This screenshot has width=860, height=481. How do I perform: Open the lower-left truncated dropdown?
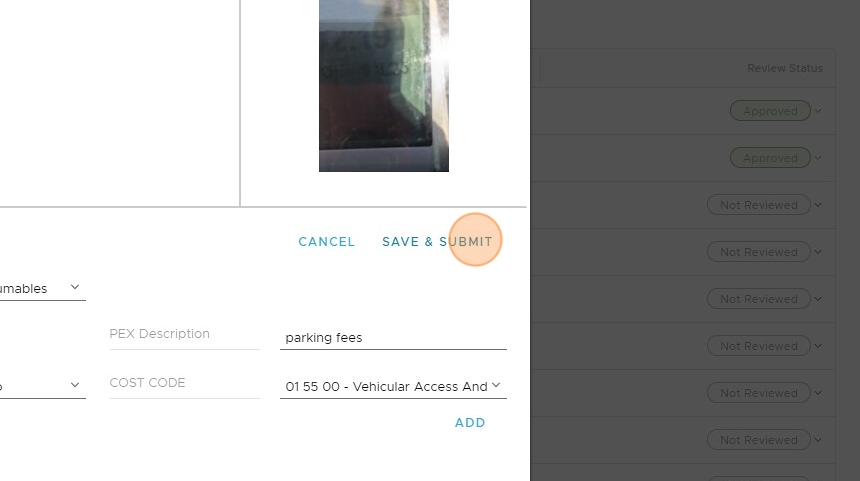(x=42, y=386)
